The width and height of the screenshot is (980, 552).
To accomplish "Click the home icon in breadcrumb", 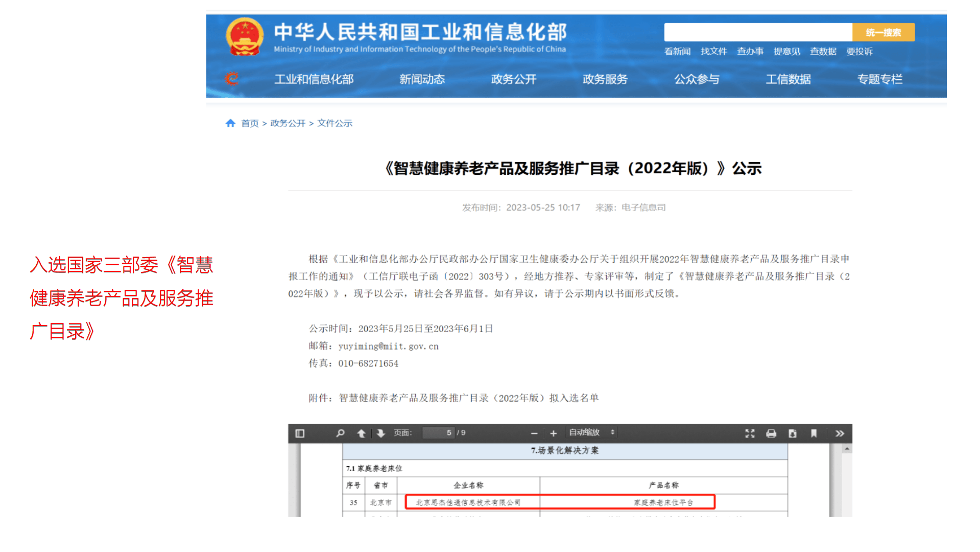I will pos(230,123).
